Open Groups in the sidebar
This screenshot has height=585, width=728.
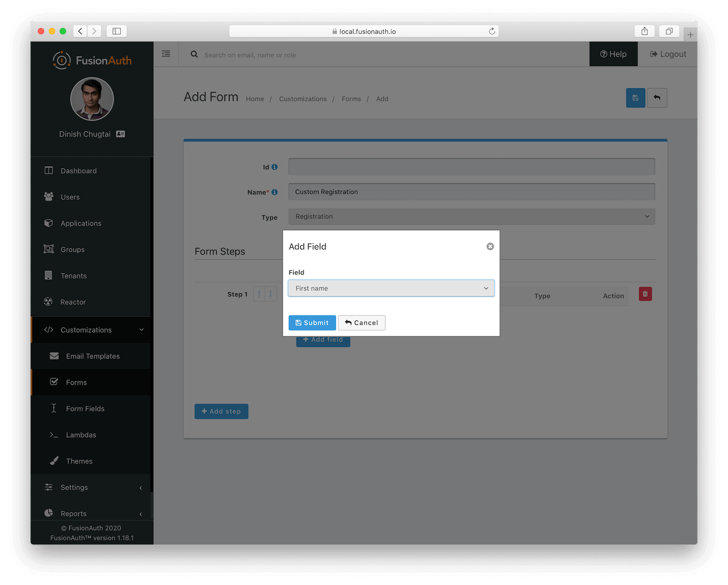[91, 249]
